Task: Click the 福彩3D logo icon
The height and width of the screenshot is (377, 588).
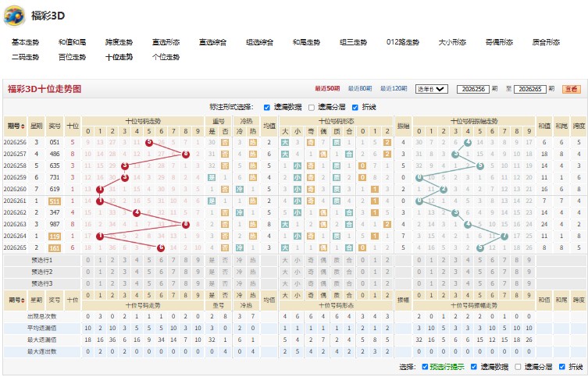Action: 14,16
